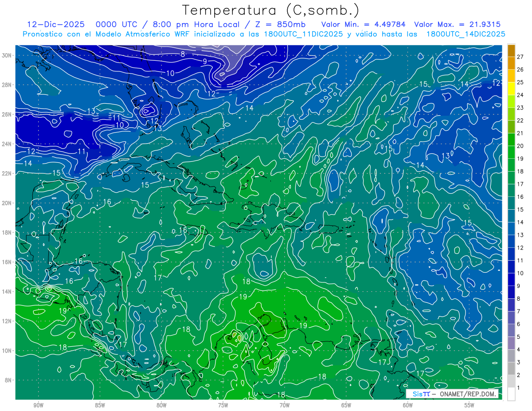Click the "24" color scale label
The width and height of the screenshot is (532, 411).
coord(520,95)
